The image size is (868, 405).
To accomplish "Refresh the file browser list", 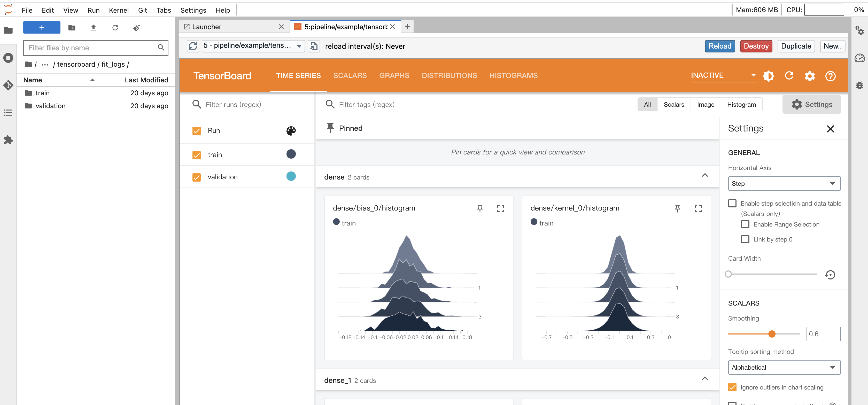I will point(115,28).
